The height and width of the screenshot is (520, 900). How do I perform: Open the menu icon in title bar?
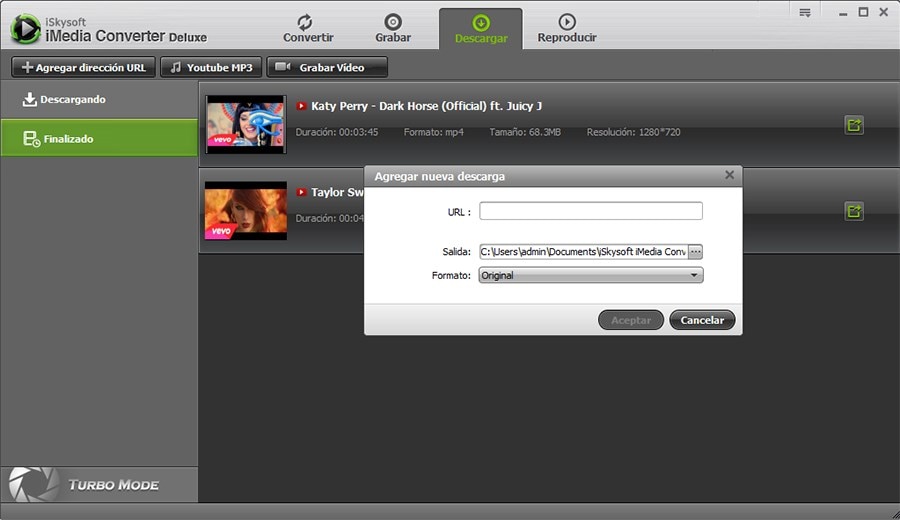pyautogui.click(x=805, y=13)
